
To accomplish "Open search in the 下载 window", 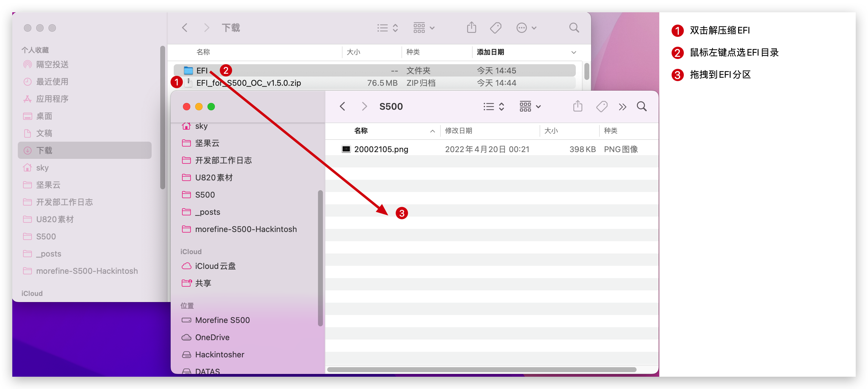I will (x=574, y=28).
